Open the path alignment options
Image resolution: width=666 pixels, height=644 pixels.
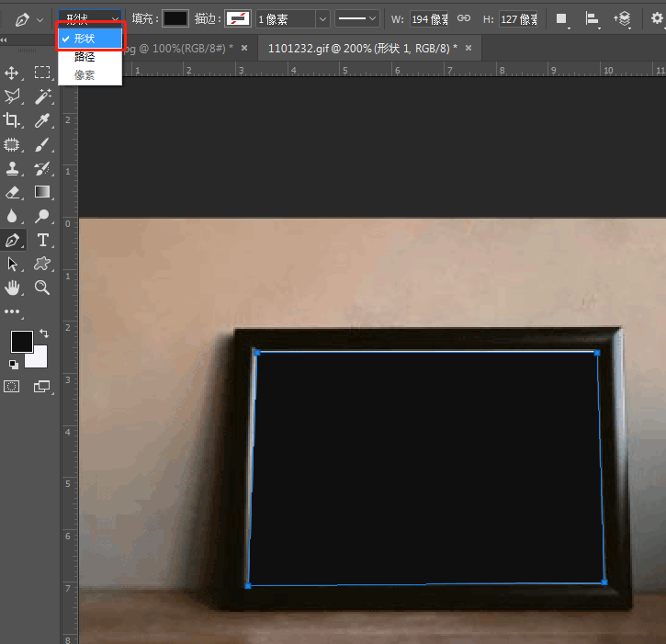pos(592,18)
